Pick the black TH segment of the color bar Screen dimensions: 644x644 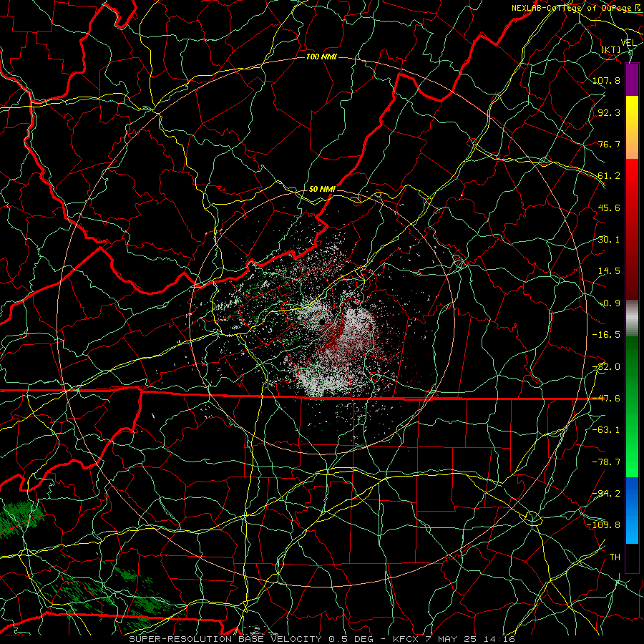[632, 557]
